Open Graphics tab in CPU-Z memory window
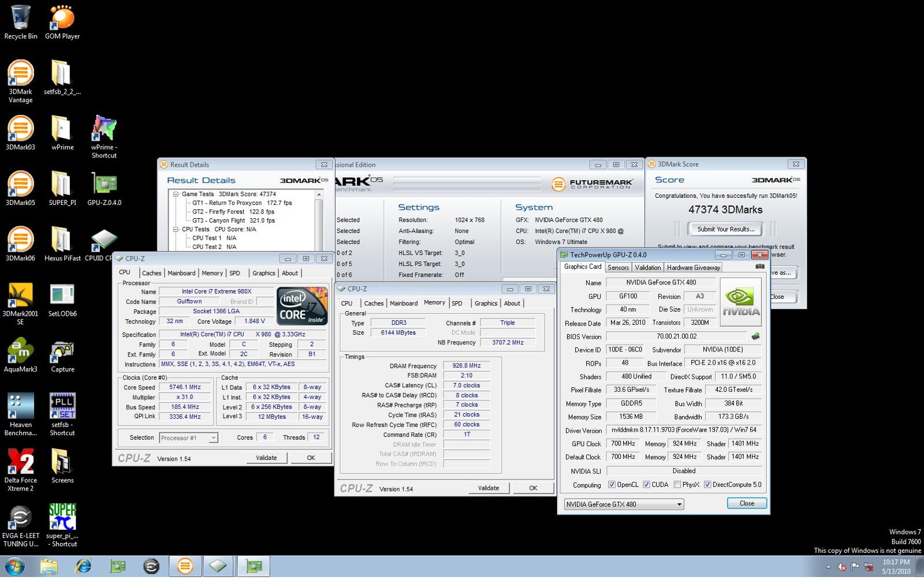 pos(486,304)
